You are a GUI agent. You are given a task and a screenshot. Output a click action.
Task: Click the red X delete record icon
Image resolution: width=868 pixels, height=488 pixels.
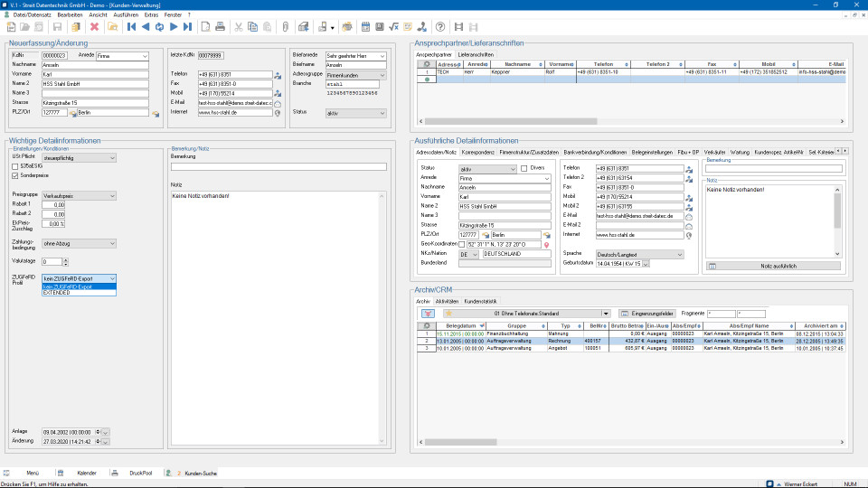tap(94, 26)
